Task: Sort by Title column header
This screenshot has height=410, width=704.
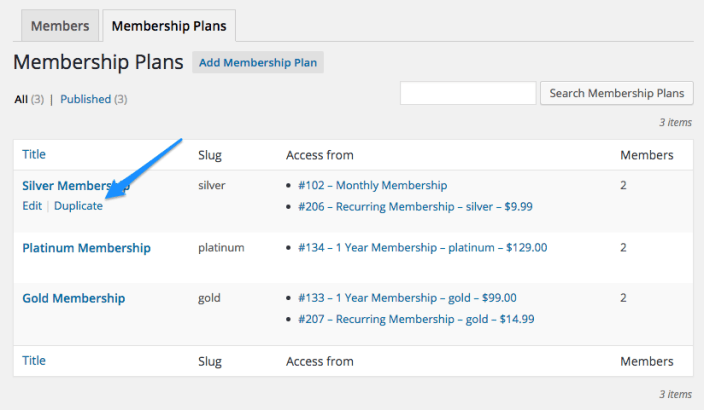Action: (34, 154)
